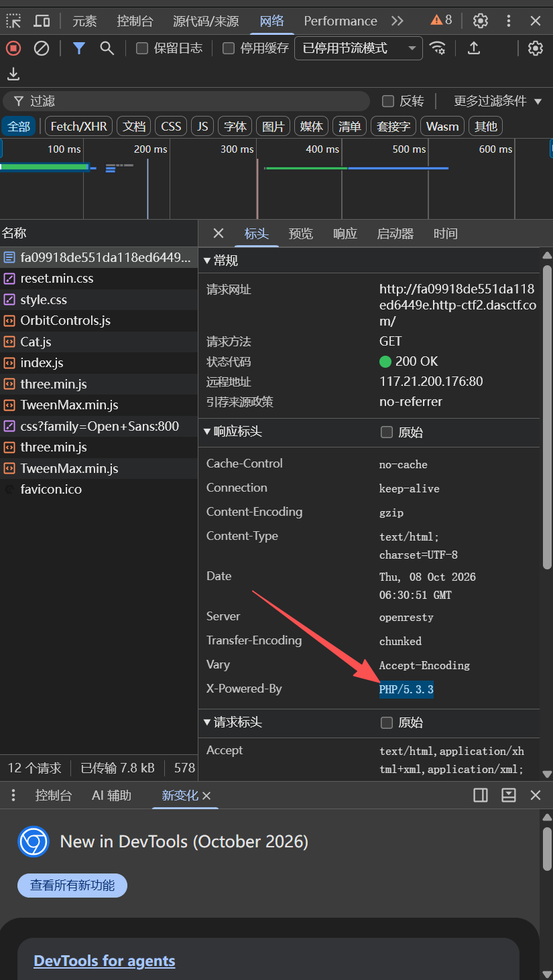
Task: Check 原始 for 响应标头
Action: click(x=387, y=432)
